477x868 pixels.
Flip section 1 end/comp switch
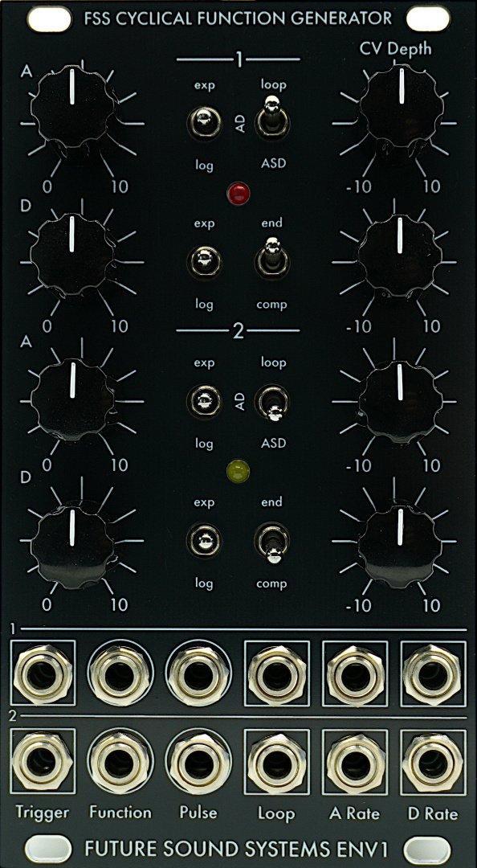click(271, 258)
